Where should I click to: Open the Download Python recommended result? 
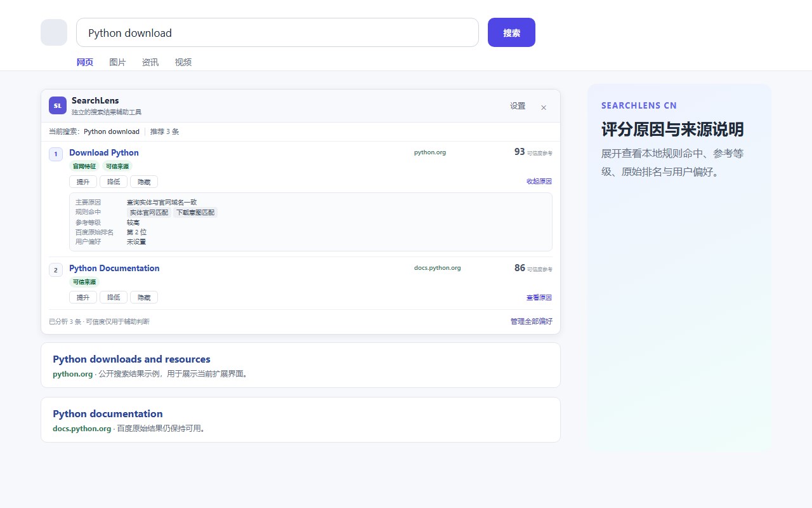(104, 152)
